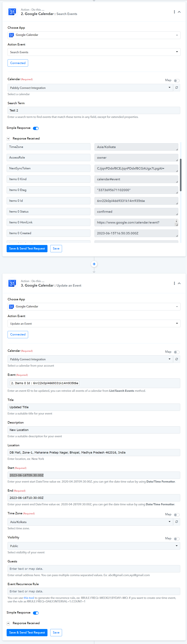Refresh time zone list

[x=177, y=522]
